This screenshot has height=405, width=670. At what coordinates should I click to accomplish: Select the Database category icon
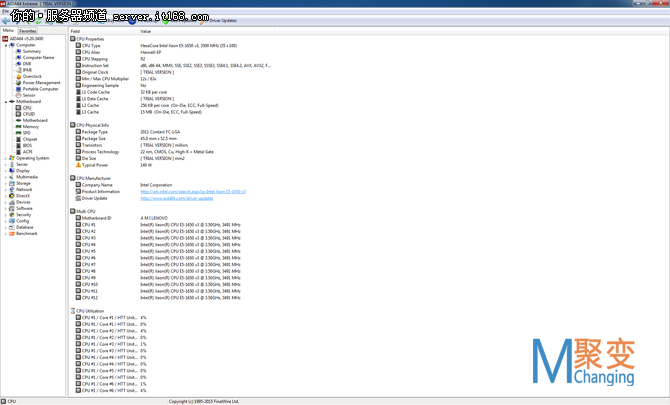(12, 227)
